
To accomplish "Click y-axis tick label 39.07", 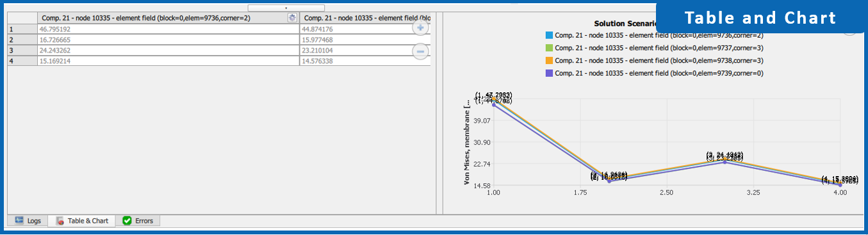I will click(x=482, y=120).
